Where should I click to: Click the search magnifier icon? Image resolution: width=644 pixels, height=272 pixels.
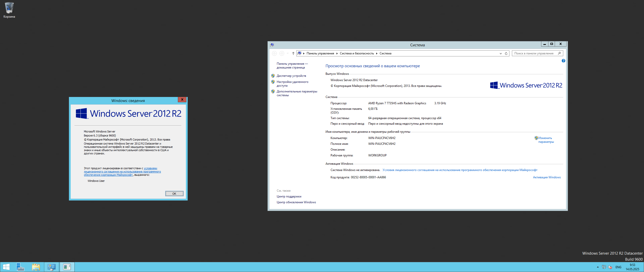tap(559, 53)
